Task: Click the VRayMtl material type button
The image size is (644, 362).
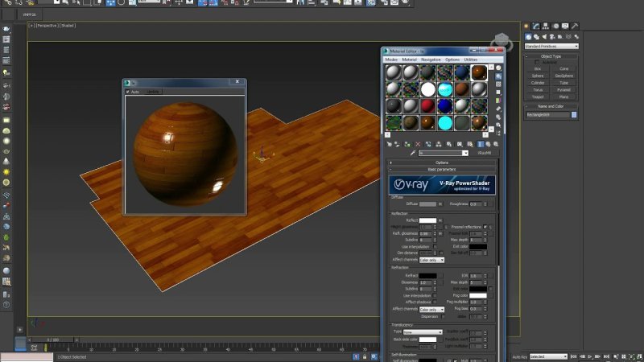Action: click(485, 153)
